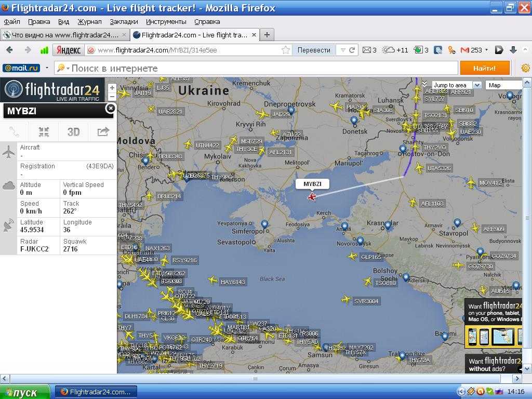Viewport: 532px width, 399px height.
Task: Open the Правка menu
Action: point(39,22)
